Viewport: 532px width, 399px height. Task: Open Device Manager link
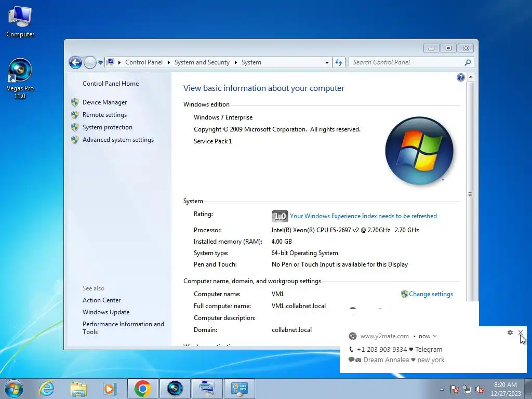click(x=104, y=102)
